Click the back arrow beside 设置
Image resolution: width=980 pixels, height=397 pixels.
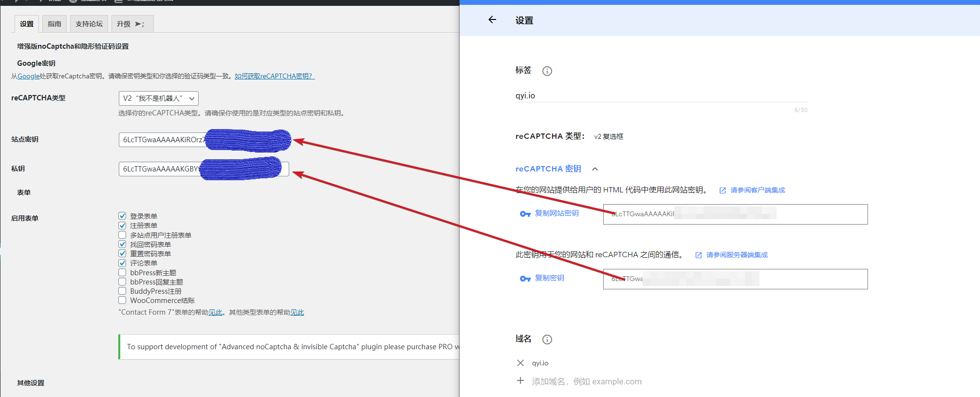pyautogui.click(x=492, y=20)
